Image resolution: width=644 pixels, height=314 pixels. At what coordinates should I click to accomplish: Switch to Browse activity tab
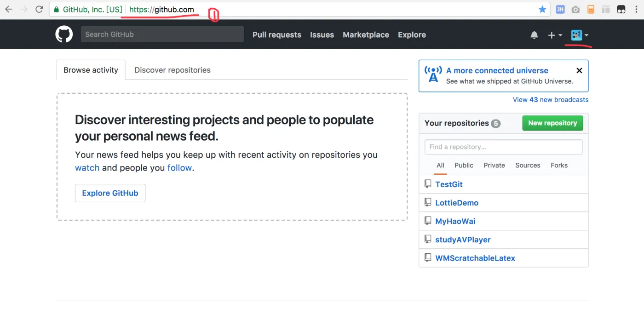point(91,70)
